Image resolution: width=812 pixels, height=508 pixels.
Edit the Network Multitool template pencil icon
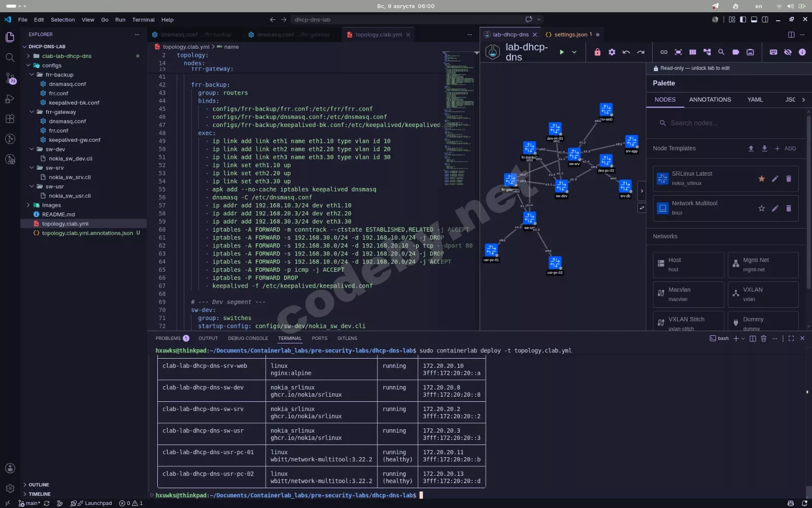pyautogui.click(x=775, y=208)
